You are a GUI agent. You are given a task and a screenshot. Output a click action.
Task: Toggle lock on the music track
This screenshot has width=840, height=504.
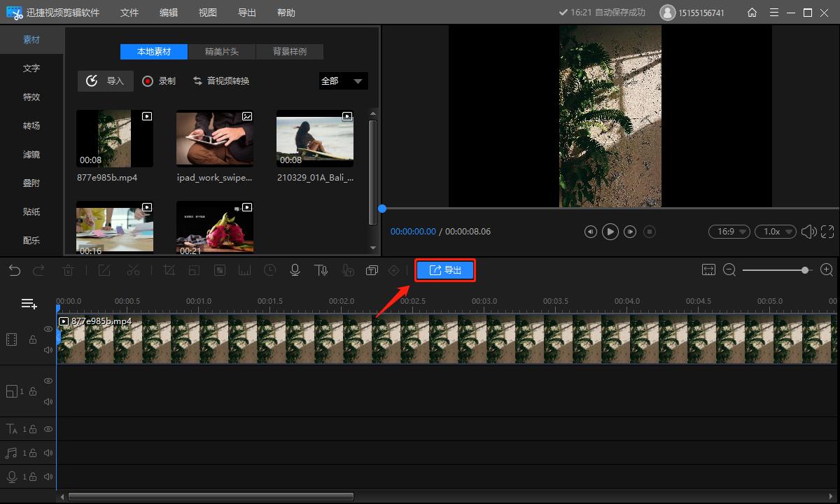[33, 453]
